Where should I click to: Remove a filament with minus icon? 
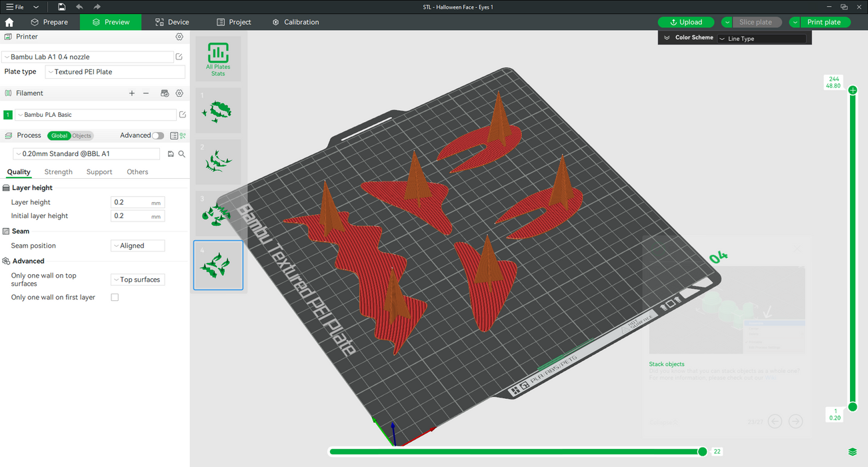146,93
